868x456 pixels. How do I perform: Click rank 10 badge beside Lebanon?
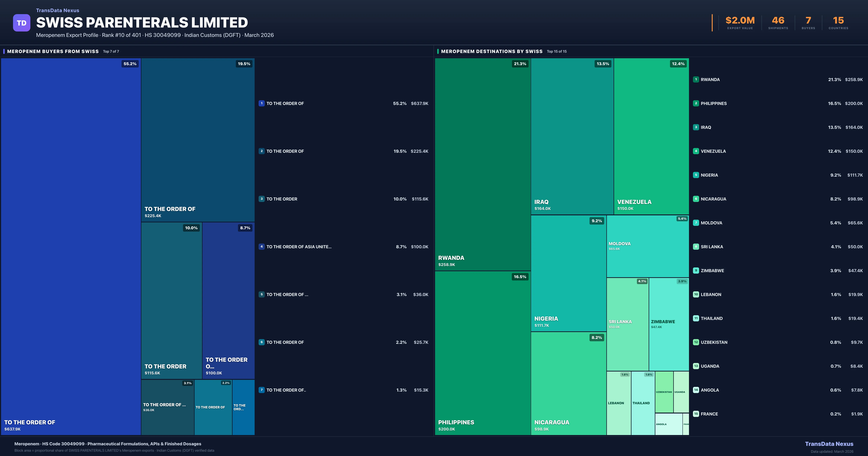click(696, 294)
